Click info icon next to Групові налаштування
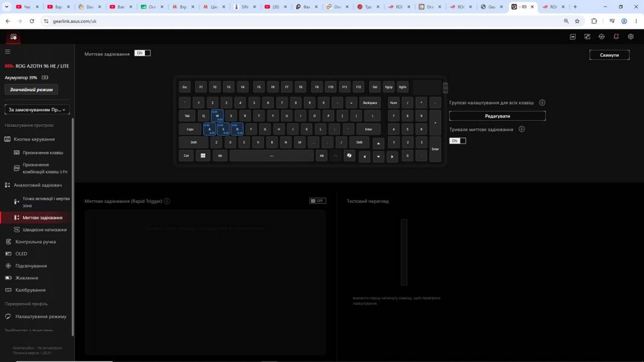This screenshot has width=644, height=362. click(542, 103)
